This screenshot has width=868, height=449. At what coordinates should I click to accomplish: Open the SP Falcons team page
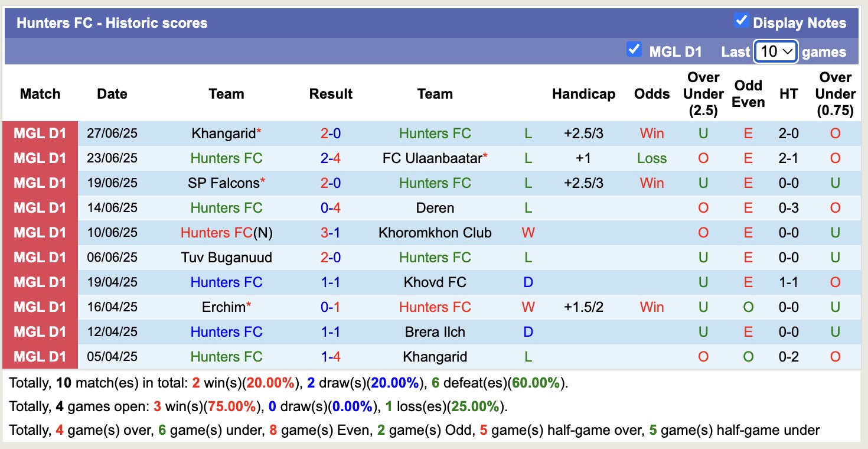pyautogui.click(x=223, y=183)
